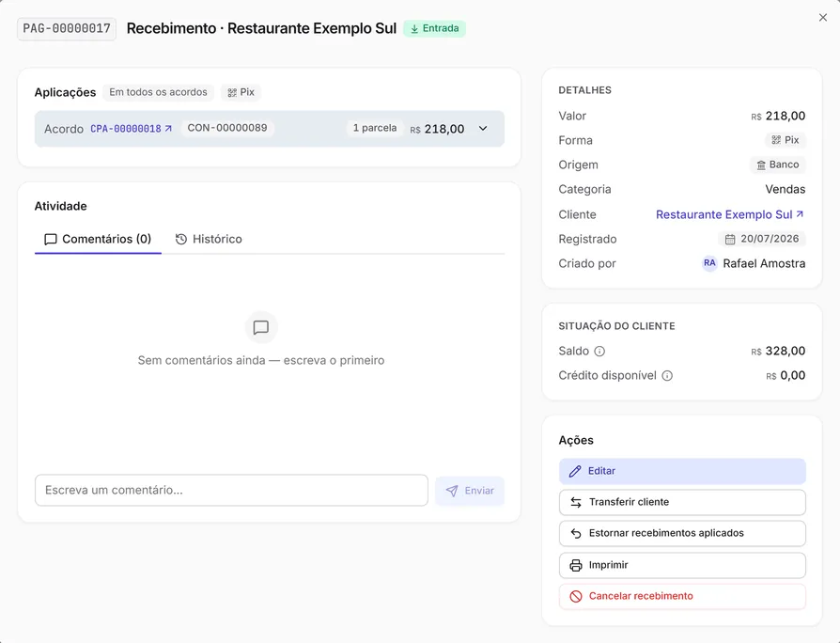Click the Pix payment form badge in Detalhes
Viewport: 840px width, 643px height.
785,140
